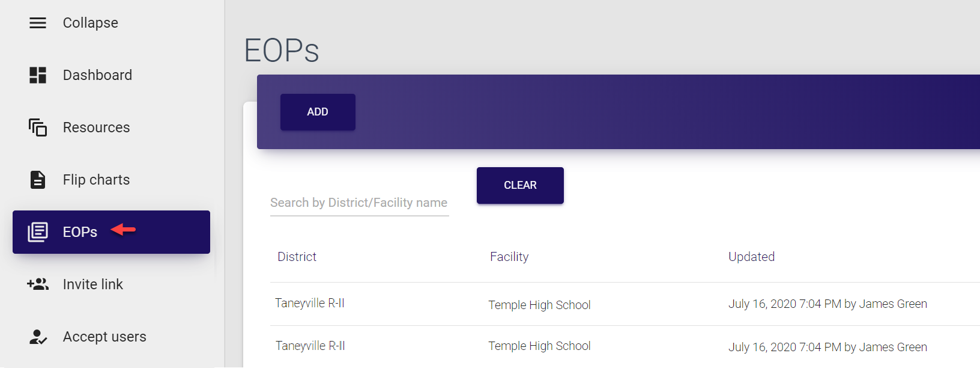
Task: Click the Accept users person-check icon
Action: tap(38, 337)
